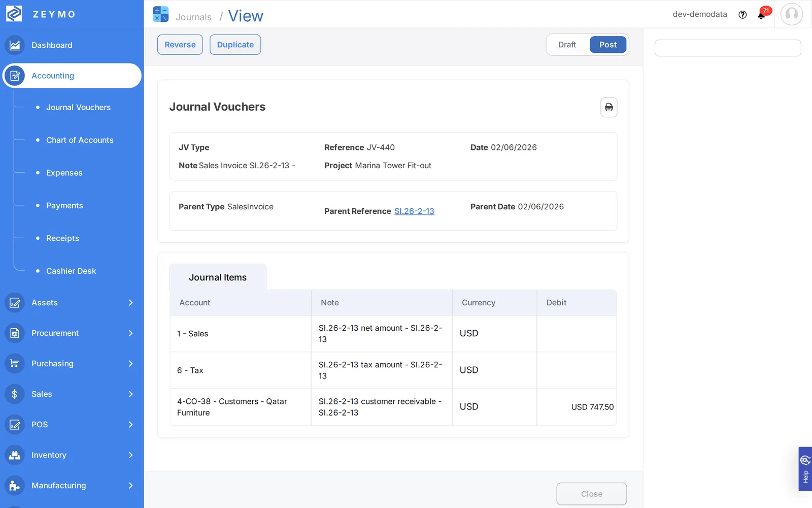Click the net amount note cell
This screenshot has height=508, width=812.
point(382,334)
